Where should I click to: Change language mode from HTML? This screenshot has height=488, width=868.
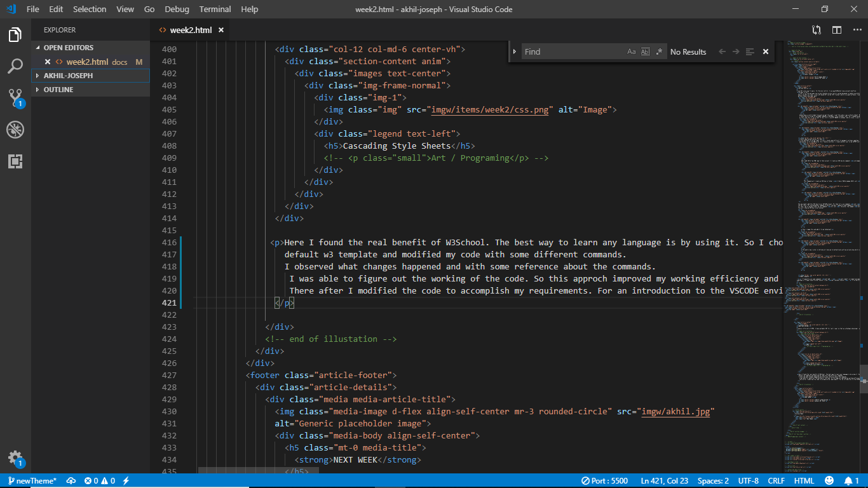804,481
